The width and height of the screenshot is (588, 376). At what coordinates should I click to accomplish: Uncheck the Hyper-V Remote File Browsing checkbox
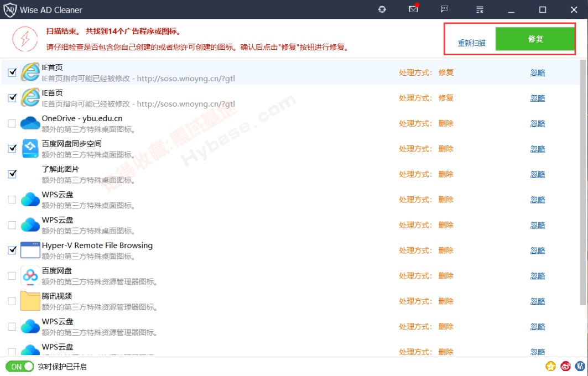tap(12, 250)
